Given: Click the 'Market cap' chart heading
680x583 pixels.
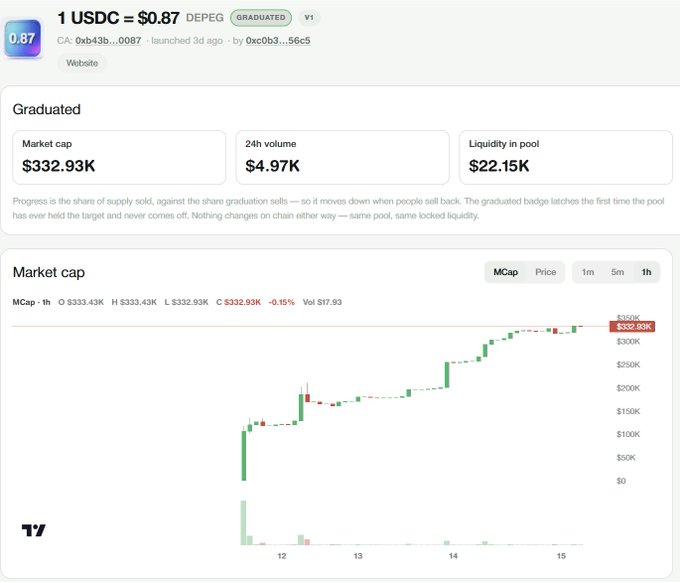Looking at the screenshot, I should (49, 272).
